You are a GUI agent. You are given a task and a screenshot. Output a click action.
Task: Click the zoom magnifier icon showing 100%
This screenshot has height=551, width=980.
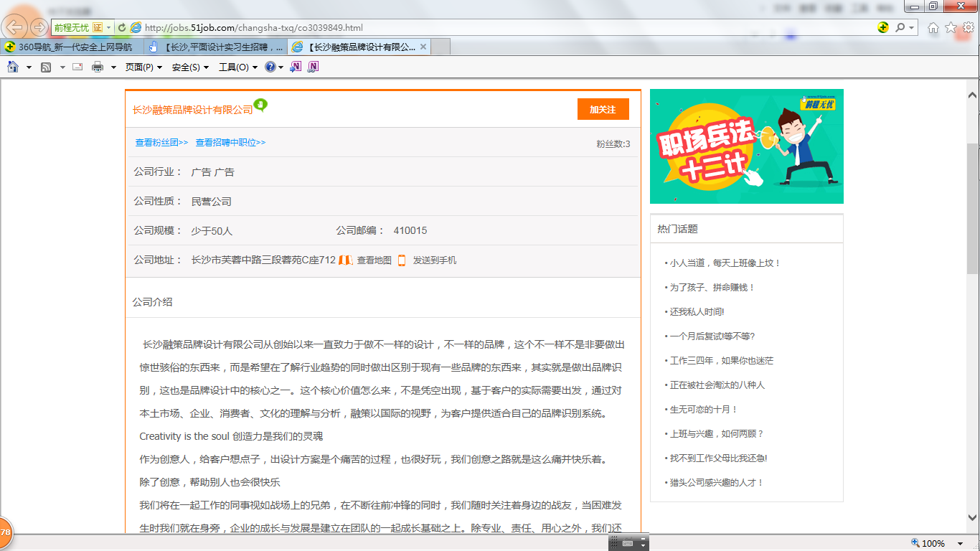click(915, 543)
